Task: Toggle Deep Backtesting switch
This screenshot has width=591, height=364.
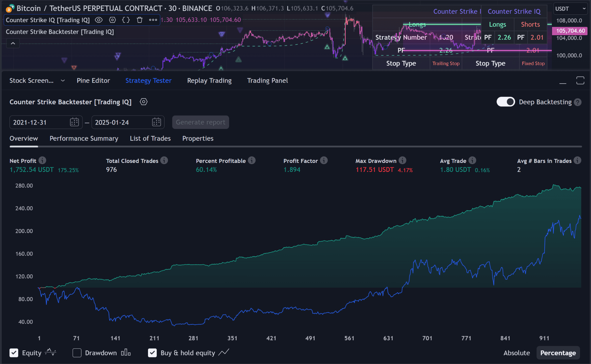Action: click(506, 102)
